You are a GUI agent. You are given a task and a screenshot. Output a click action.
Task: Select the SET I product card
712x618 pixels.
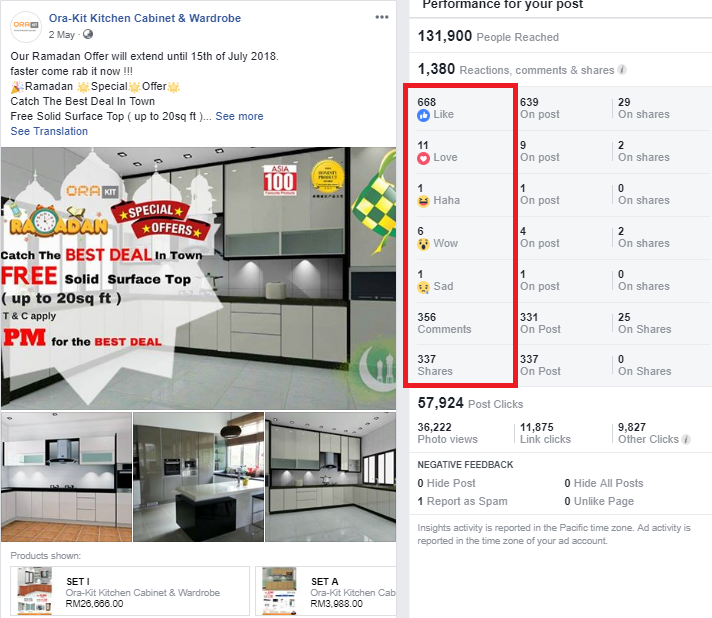tap(130, 591)
